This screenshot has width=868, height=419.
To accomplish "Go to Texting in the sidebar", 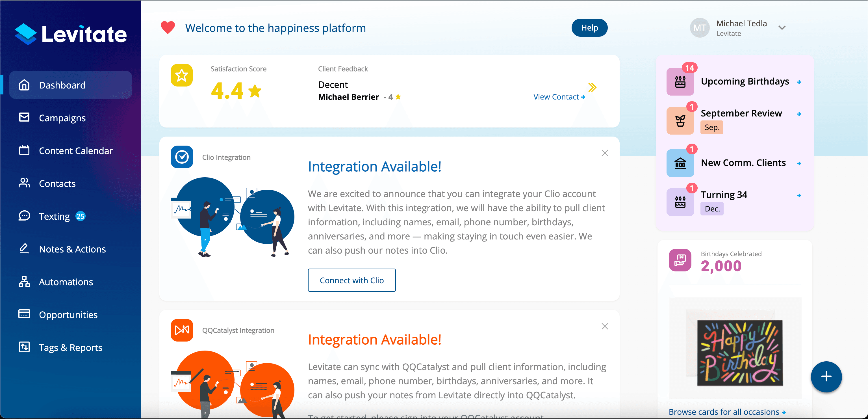I will coord(54,216).
